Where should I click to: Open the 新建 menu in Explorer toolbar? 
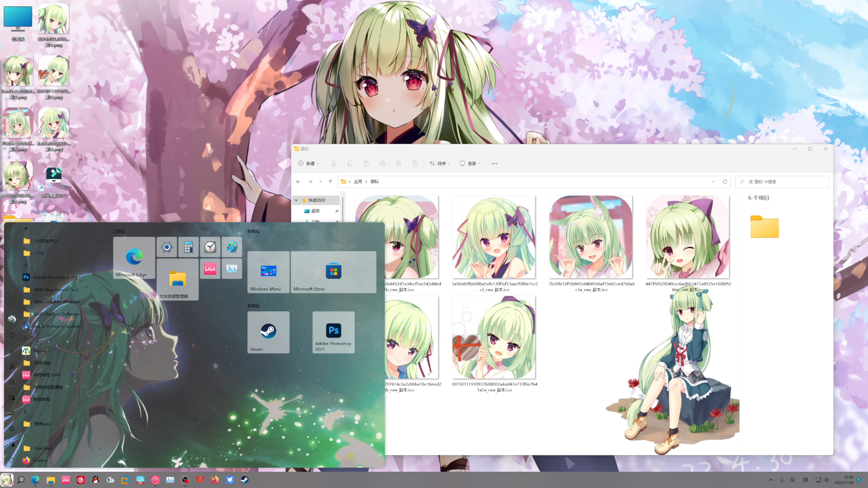tap(309, 164)
